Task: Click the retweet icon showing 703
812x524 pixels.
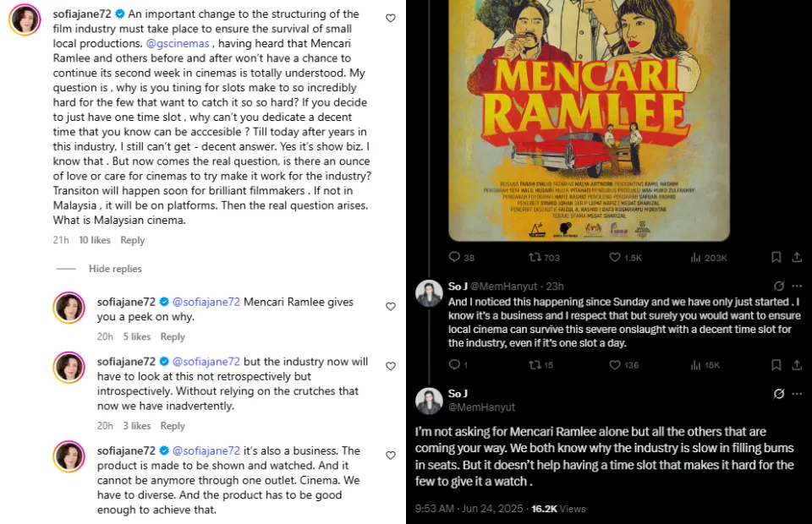Action: 544,257
